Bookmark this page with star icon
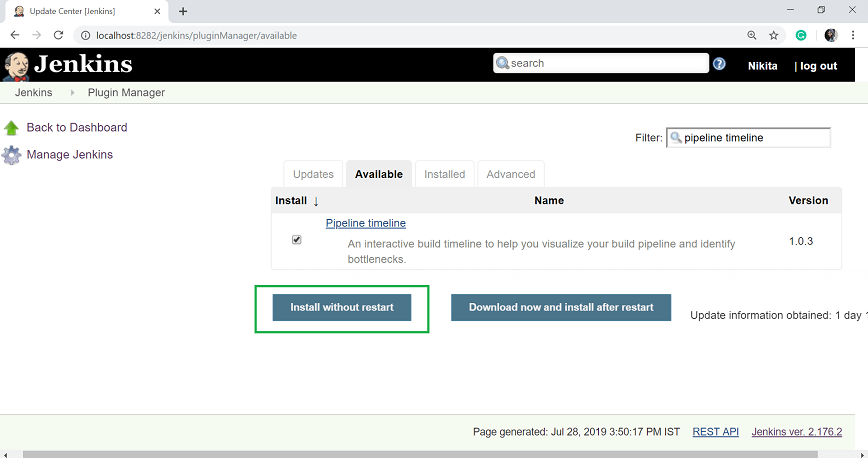This screenshot has height=458, width=868. pyautogui.click(x=773, y=35)
